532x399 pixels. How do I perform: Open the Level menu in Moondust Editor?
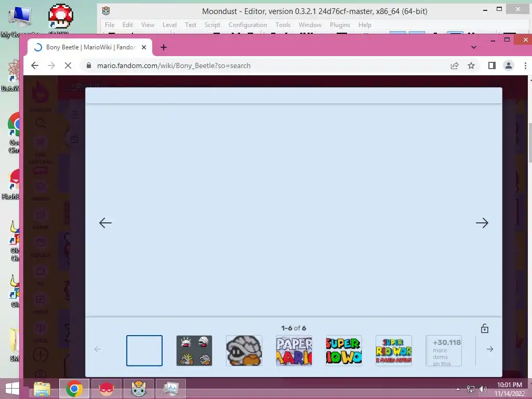[169, 25]
